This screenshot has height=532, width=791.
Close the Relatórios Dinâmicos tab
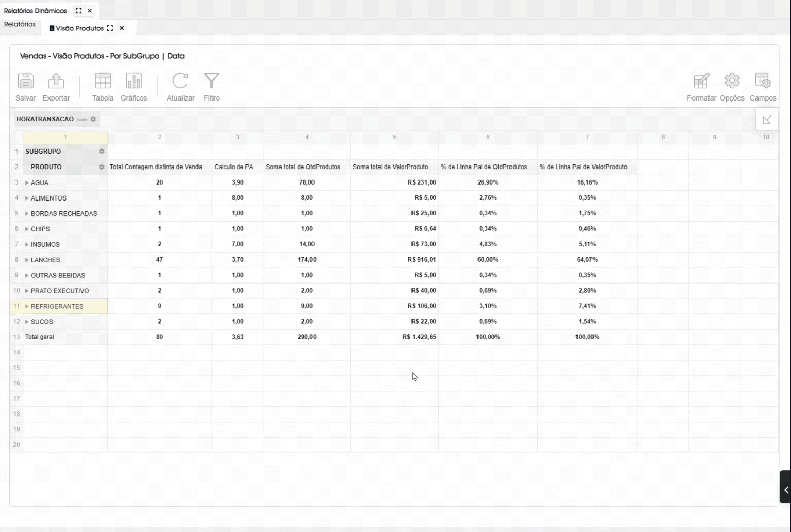(90, 11)
